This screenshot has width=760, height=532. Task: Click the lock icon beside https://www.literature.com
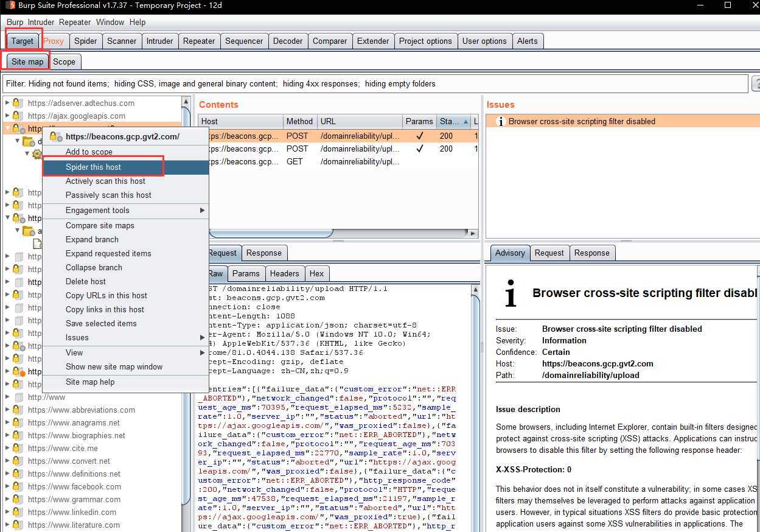coord(18,525)
